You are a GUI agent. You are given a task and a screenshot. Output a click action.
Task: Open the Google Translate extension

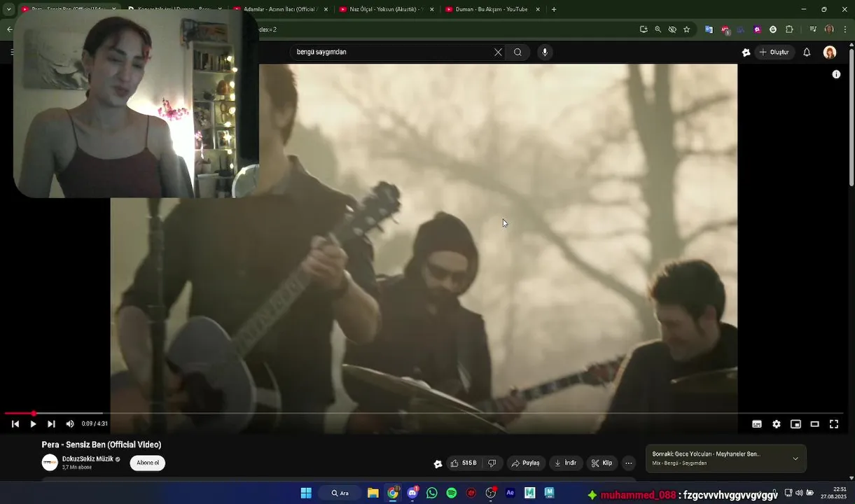709,29
